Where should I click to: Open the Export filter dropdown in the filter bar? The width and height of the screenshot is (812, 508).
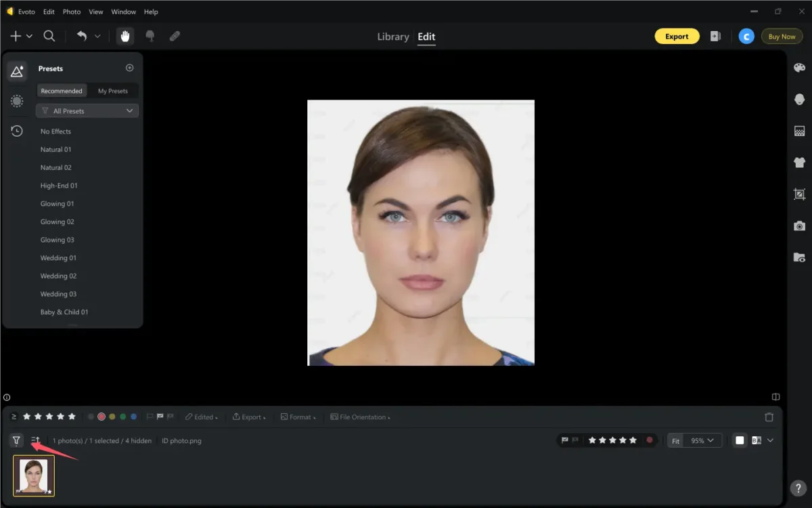(x=249, y=417)
